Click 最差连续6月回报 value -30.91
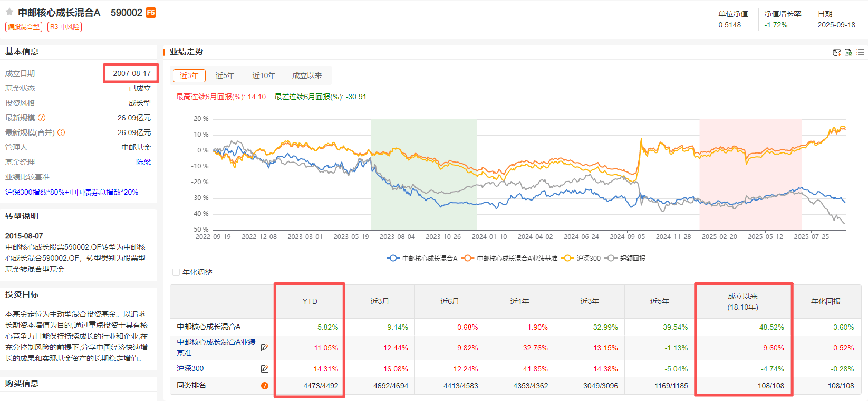 (356, 97)
